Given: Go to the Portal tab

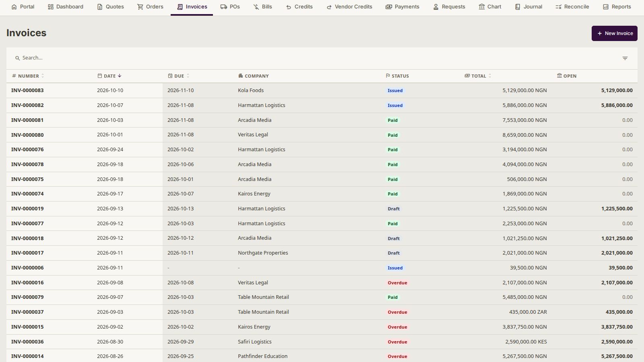Looking at the screenshot, I should coord(23,7).
